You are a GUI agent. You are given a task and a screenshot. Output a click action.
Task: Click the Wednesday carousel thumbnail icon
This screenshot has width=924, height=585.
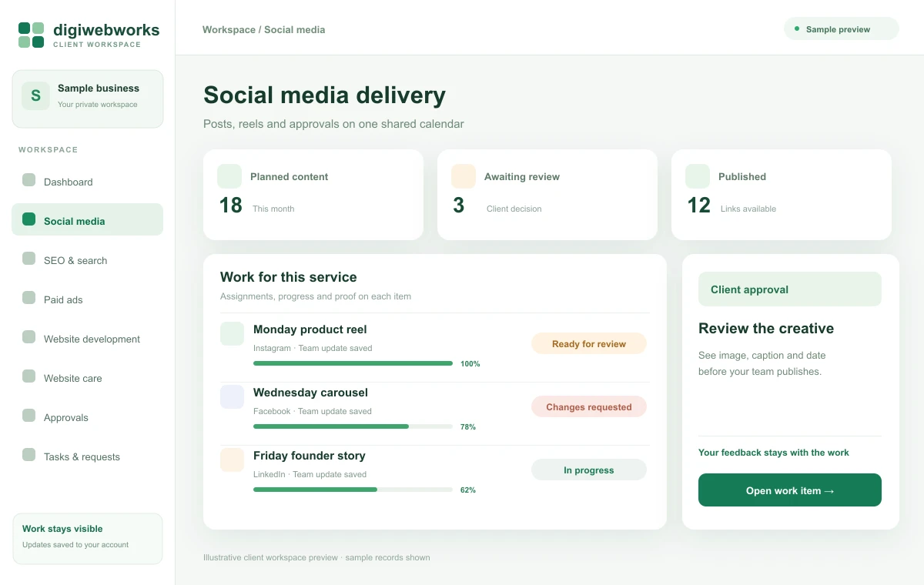click(x=232, y=397)
